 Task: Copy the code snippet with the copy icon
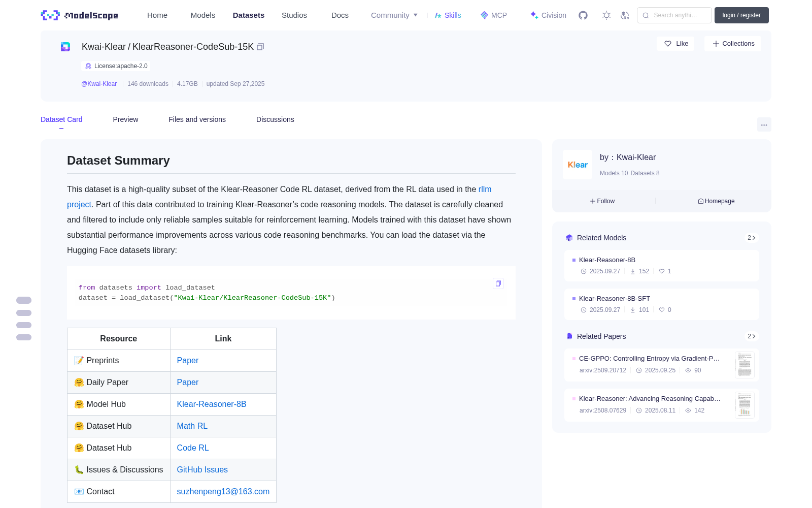click(498, 283)
